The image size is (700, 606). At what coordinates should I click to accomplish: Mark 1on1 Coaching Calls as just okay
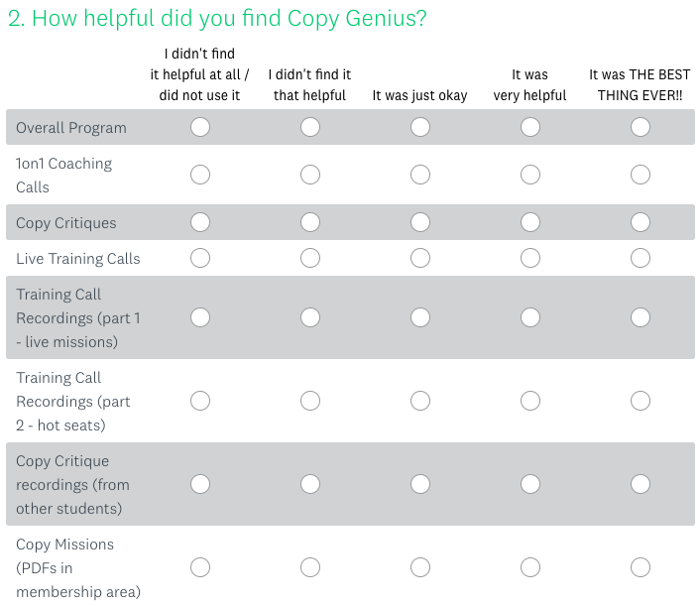[420, 175]
